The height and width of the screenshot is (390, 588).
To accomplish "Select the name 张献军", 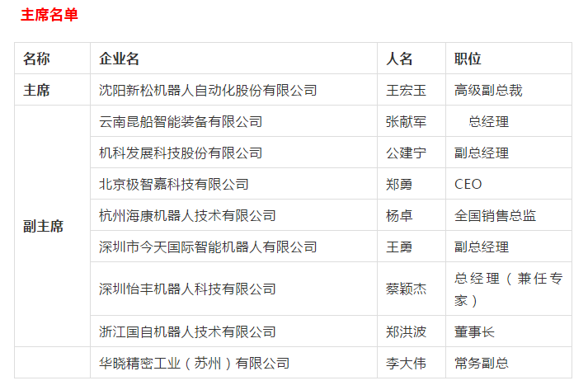I will [x=406, y=121].
